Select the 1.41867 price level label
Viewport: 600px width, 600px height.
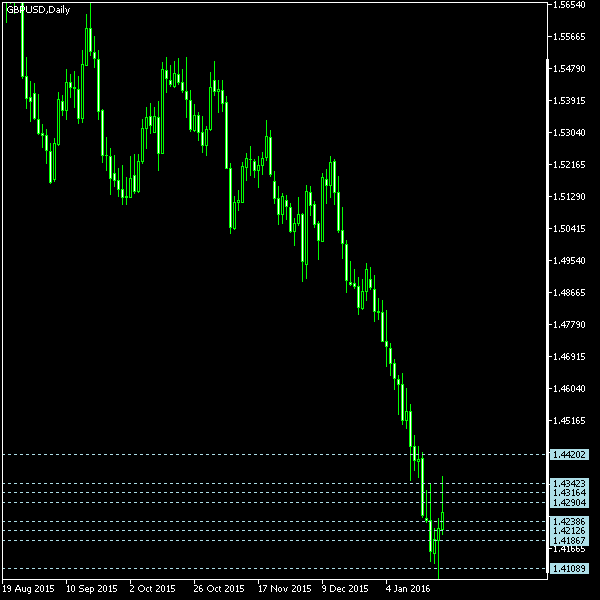(x=569, y=541)
